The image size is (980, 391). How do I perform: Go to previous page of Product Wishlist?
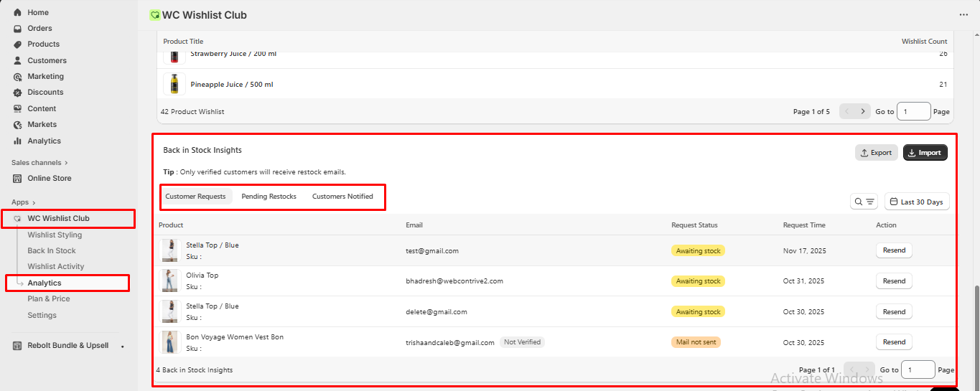(847, 112)
